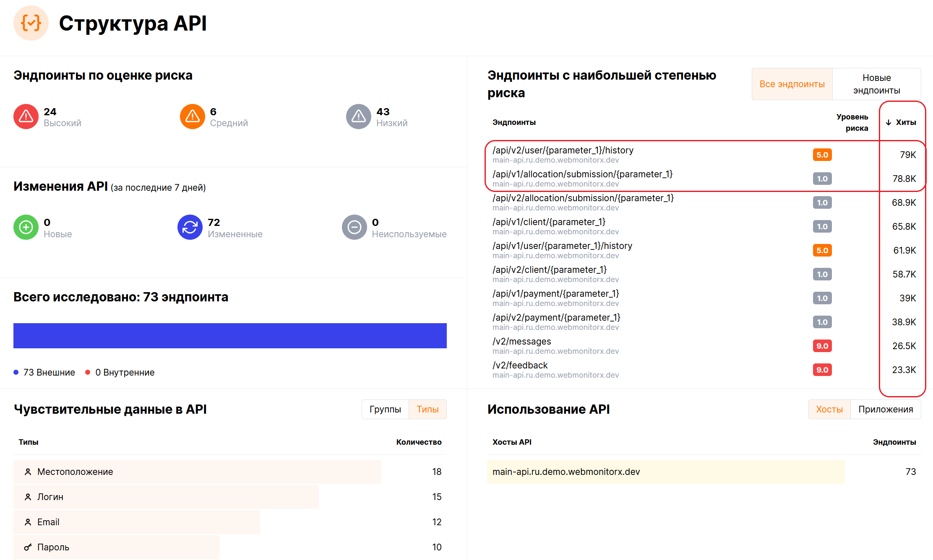
Task: Click the Местоположение data type row
Action: [230, 472]
